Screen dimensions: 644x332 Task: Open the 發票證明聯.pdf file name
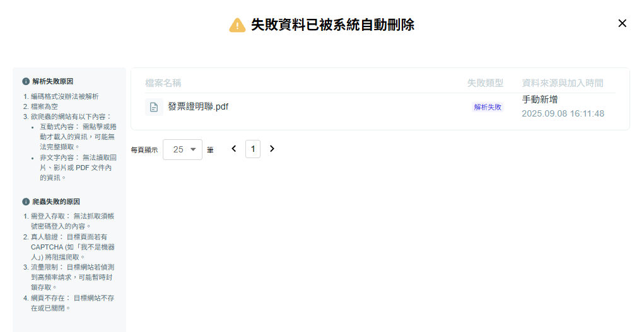[198, 107]
